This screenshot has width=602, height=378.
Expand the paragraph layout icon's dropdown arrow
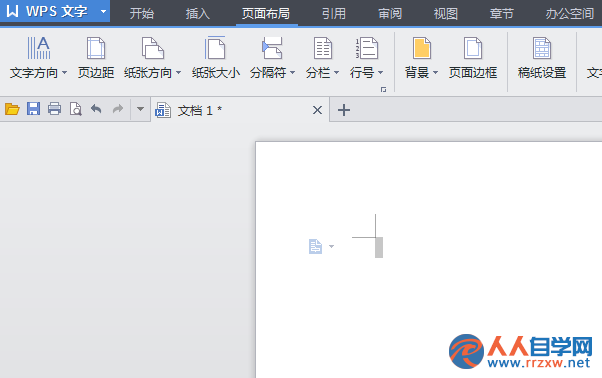[x=332, y=246]
